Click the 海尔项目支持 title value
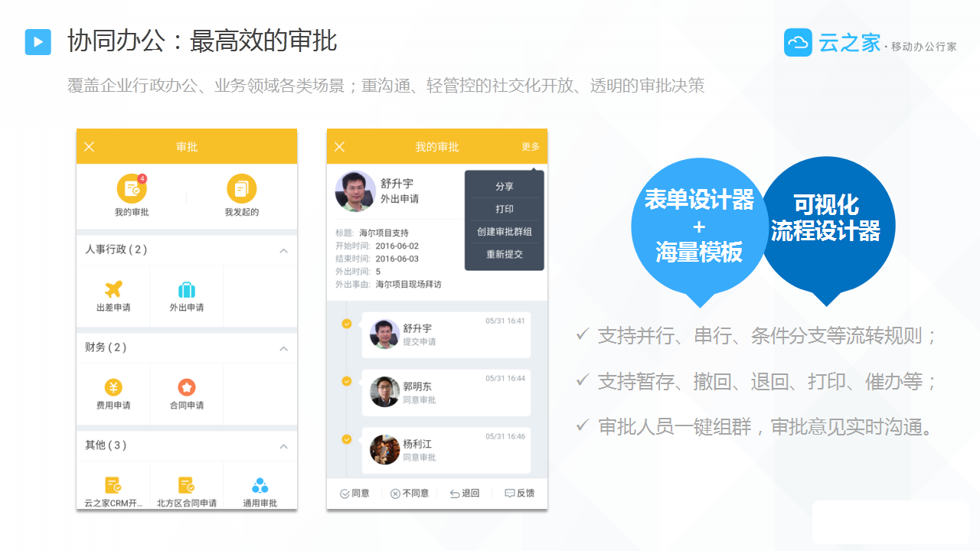Screen dimensions: 980x551 click(x=384, y=233)
